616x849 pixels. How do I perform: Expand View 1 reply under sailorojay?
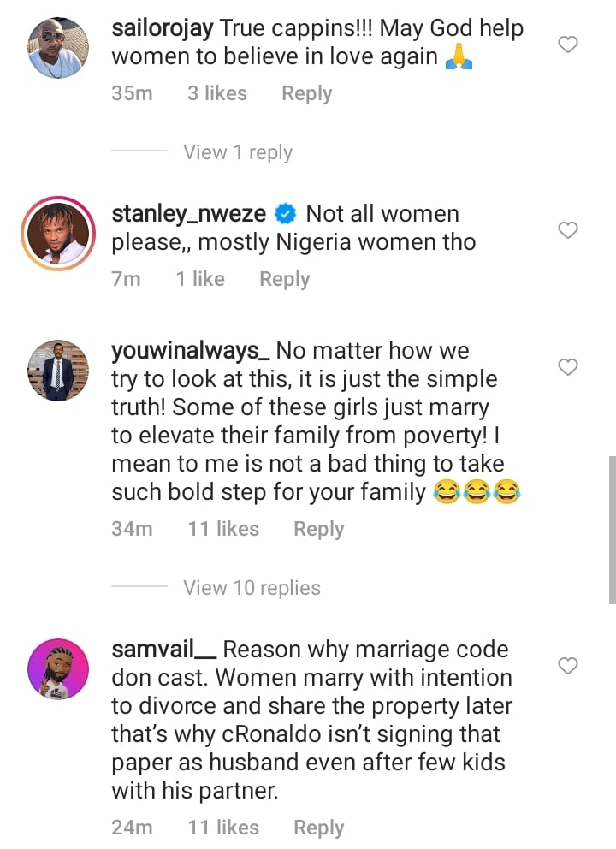pyautogui.click(x=238, y=152)
